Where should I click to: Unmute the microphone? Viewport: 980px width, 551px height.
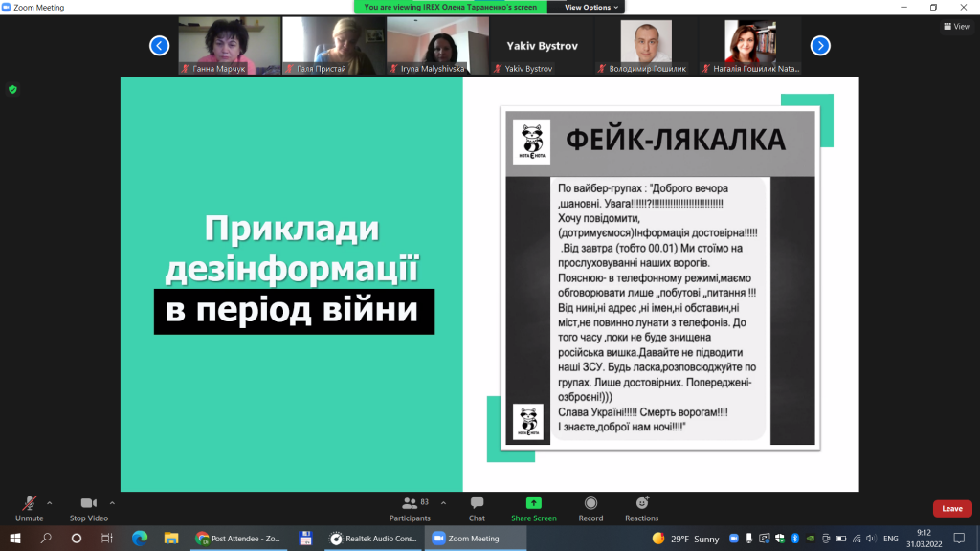coord(30,509)
